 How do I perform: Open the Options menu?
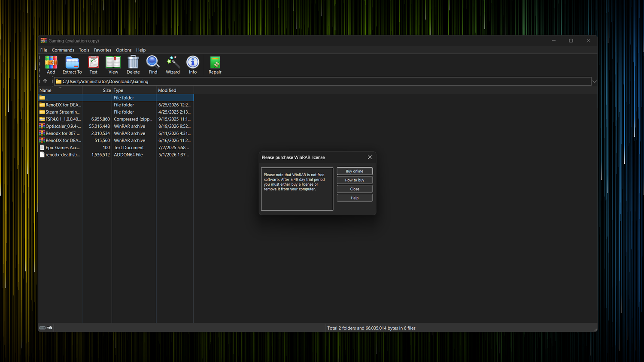pos(124,50)
